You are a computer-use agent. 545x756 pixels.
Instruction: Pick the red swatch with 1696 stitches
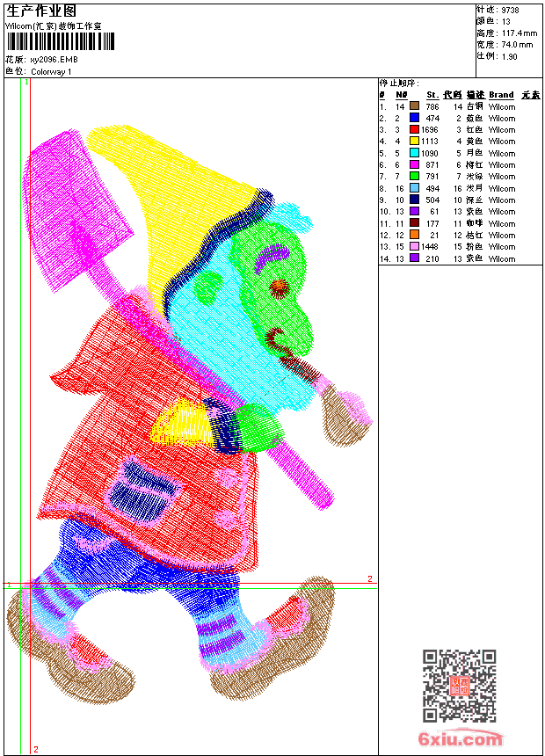(x=414, y=129)
